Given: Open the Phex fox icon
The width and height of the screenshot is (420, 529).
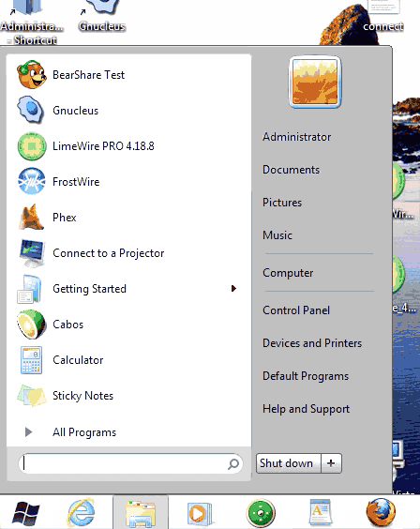Looking at the screenshot, I should point(31,218).
